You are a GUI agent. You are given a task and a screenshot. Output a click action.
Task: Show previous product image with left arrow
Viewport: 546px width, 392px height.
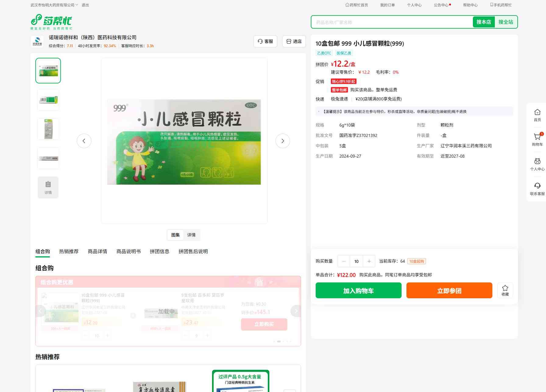[84, 141]
